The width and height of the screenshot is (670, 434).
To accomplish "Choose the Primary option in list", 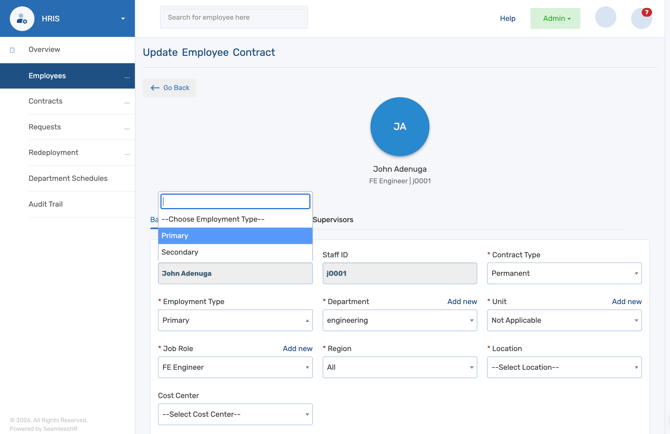I will tap(235, 236).
